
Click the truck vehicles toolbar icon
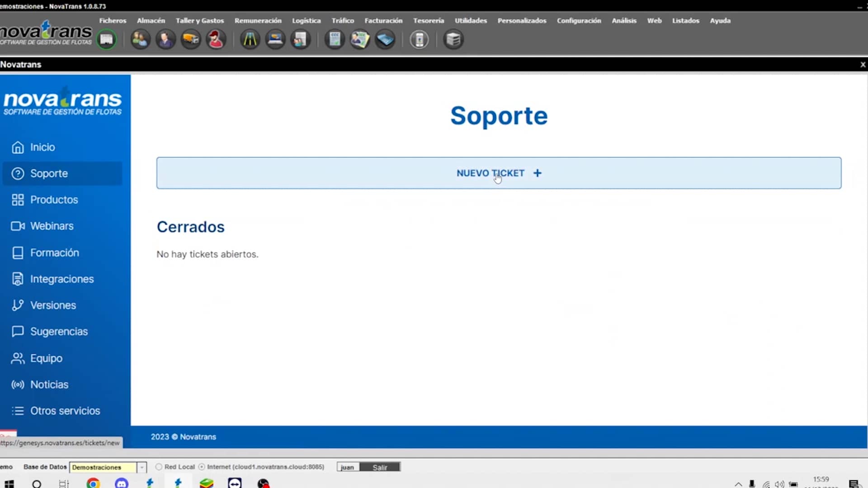pyautogui.click(x=191, y=40)
